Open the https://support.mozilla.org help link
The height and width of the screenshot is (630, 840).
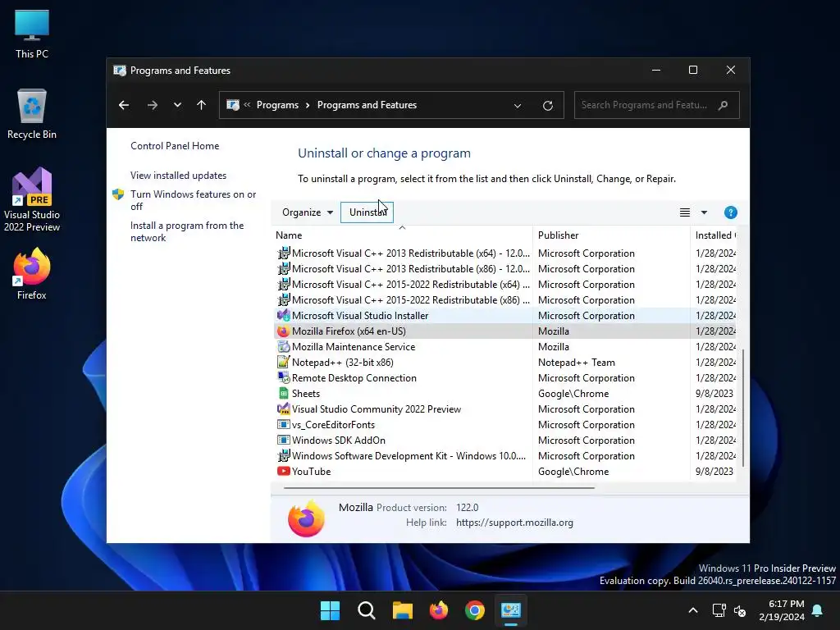tap(514, 523)
